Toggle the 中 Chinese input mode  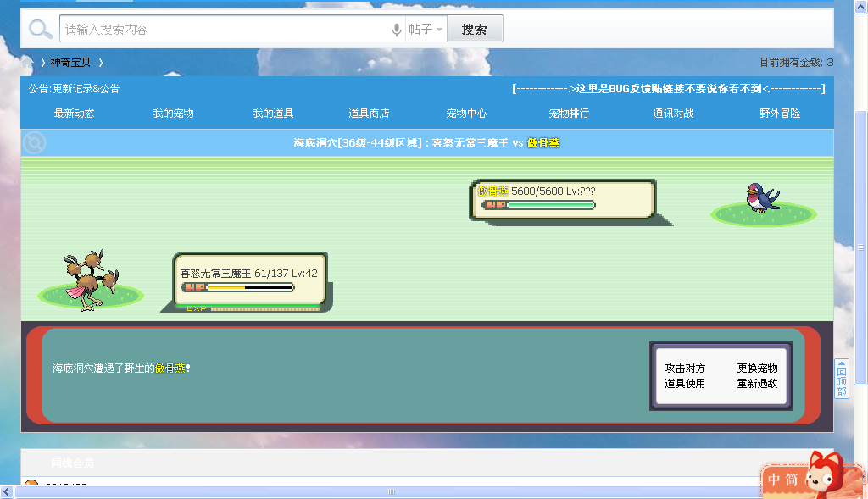click(774, 480)
